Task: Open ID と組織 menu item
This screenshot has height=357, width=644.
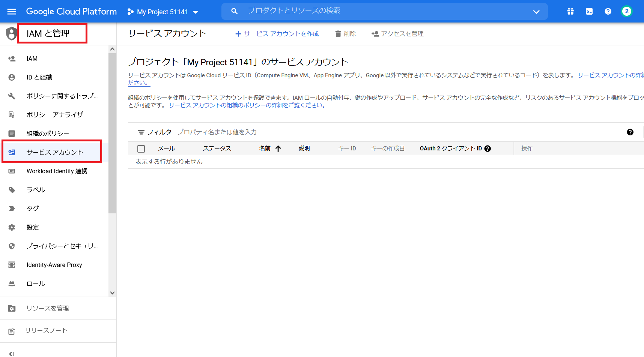Action: (x=39, y=77)
